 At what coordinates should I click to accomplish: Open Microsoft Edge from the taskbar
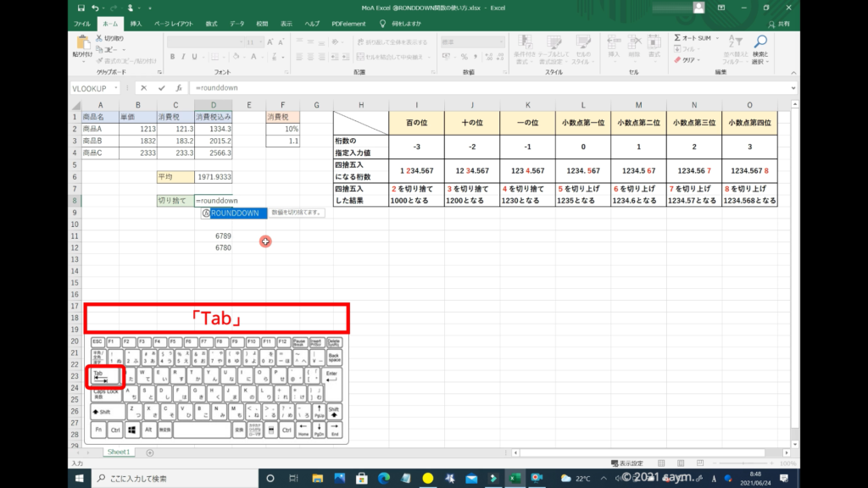click(382, 479)
